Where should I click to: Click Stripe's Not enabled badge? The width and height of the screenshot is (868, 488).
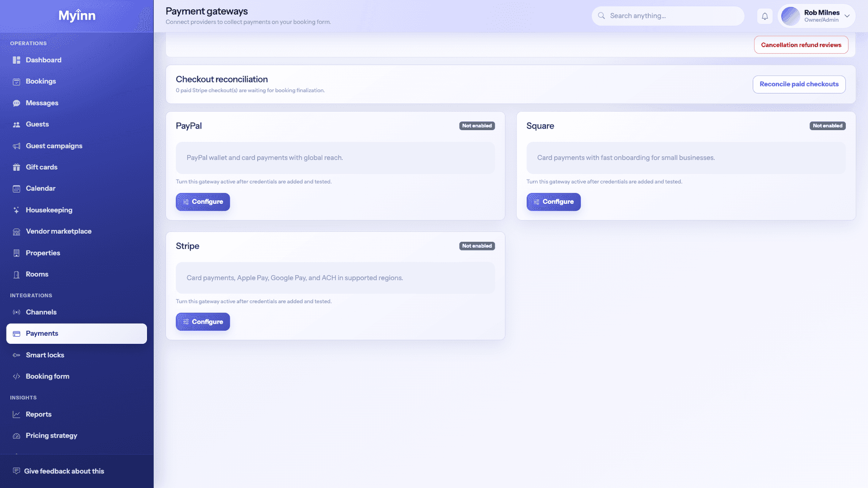pos(477,246)
